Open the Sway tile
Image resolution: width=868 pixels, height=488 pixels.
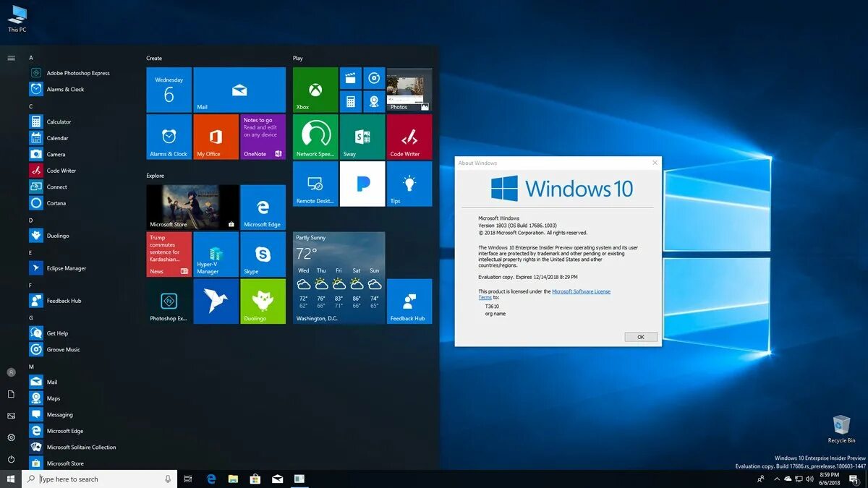pos(362,137)
